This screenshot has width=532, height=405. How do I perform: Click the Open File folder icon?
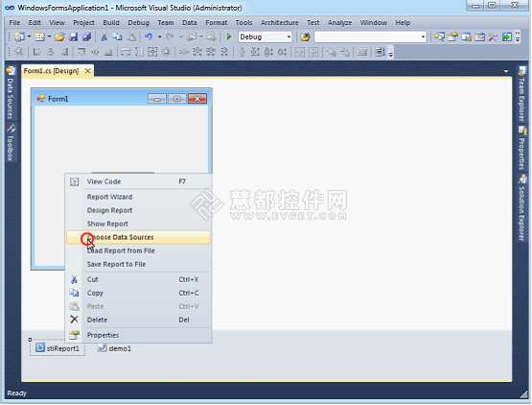coord(59,37)
